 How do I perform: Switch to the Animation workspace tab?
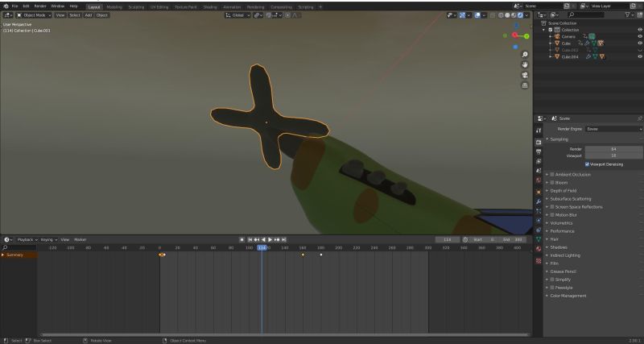[x=232, y=7]
